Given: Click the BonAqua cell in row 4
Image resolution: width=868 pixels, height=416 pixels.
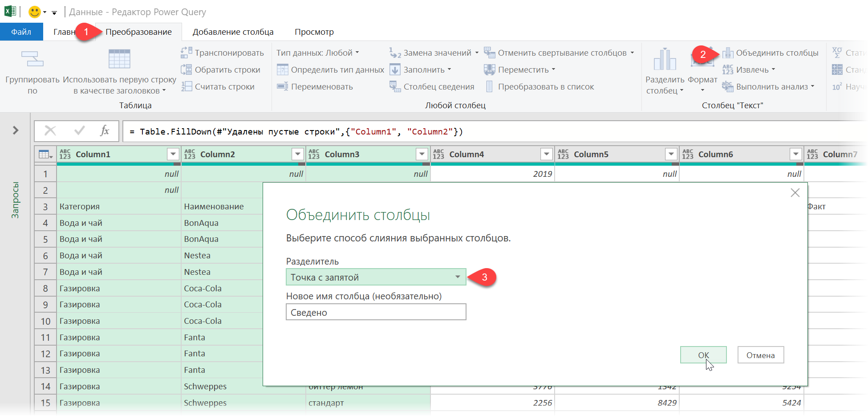Looking at the screenshot, I should tap(223, 223).
